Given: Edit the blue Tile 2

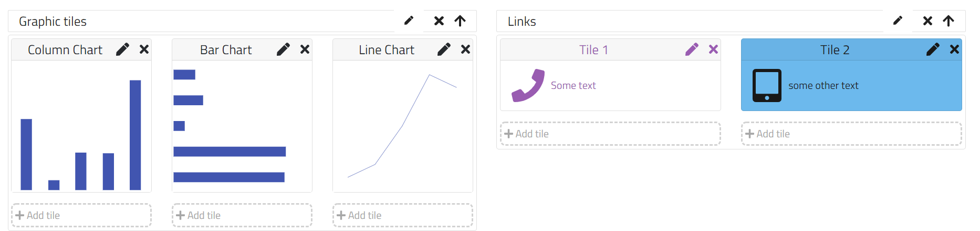Looking at the screenshot, I should click(x=933, y=49).
